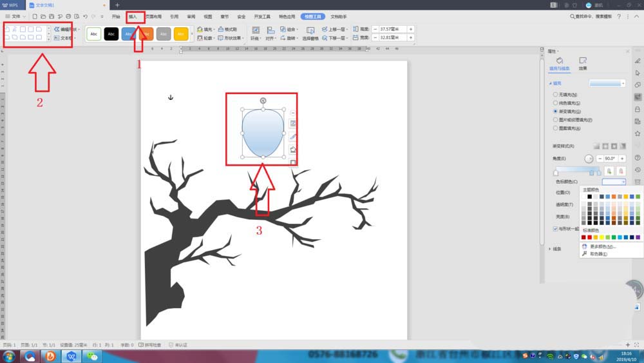Switch to the 审阅 ribbon tab

(191, 17)
